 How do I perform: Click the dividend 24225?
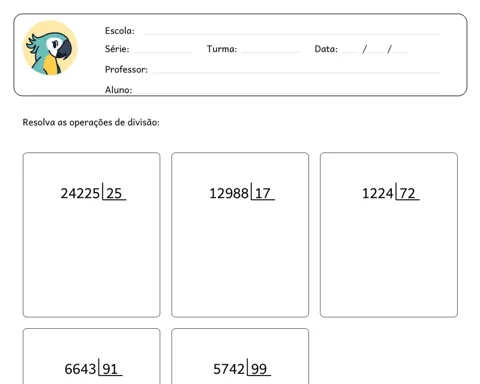[80, 194]
